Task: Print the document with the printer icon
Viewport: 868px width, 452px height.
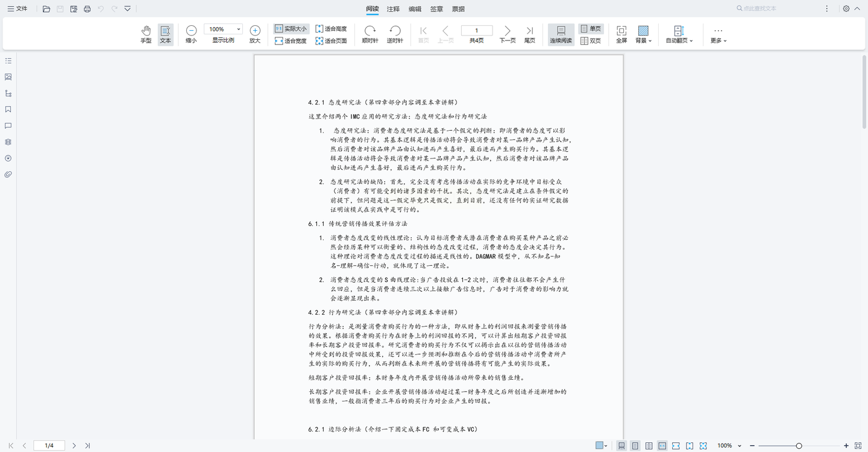Action: (87, 9)
